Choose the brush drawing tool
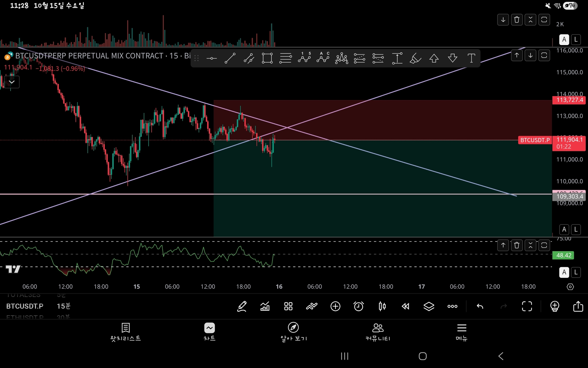This screenshot has width=588, height=368. (415, 58)
